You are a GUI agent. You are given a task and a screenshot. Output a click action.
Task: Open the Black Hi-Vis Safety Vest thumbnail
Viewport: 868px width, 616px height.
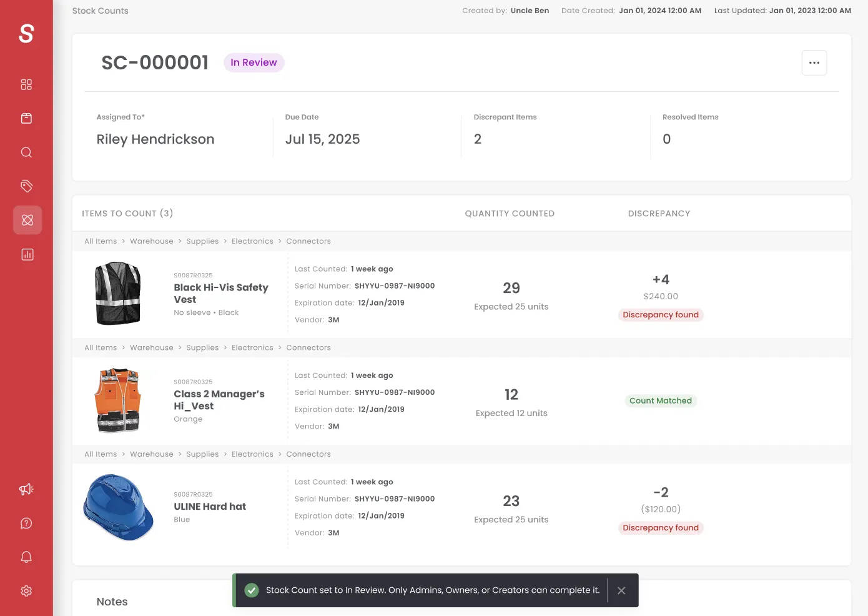tap(118, 294)
